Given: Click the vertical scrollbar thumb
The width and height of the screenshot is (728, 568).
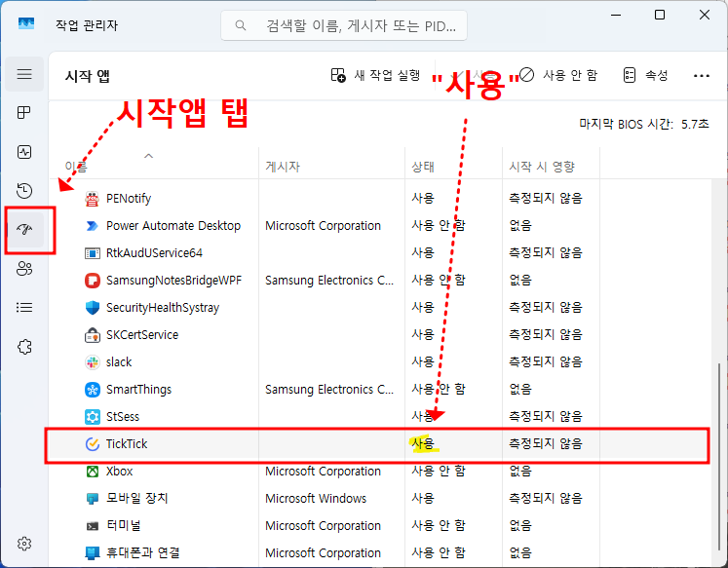Looking at the screenshot, I should tap(718, 457).
